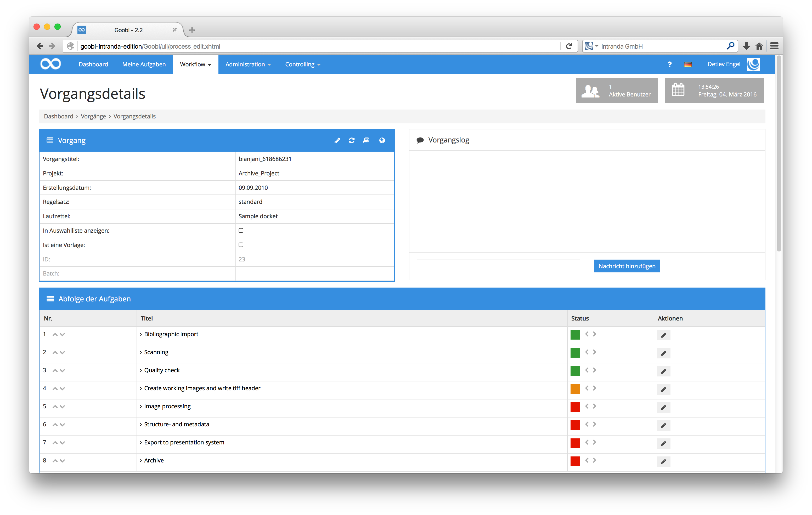Click the Vorgangslog message input field
The height and width of the screenshot is (515, 812).
pos(498,266)
